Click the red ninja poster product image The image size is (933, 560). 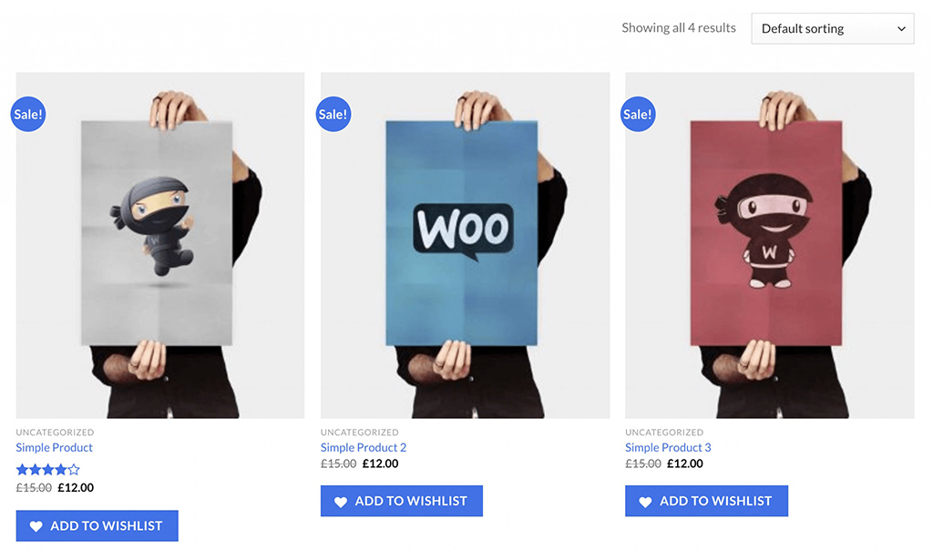click(770, 246)
